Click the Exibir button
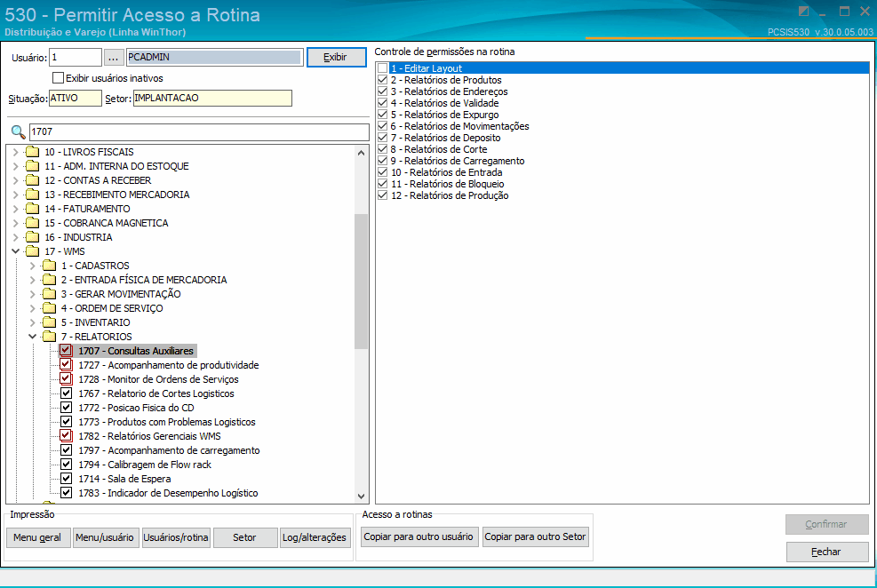Viewport: 877px width, 588px height. (x=336, y=57)
